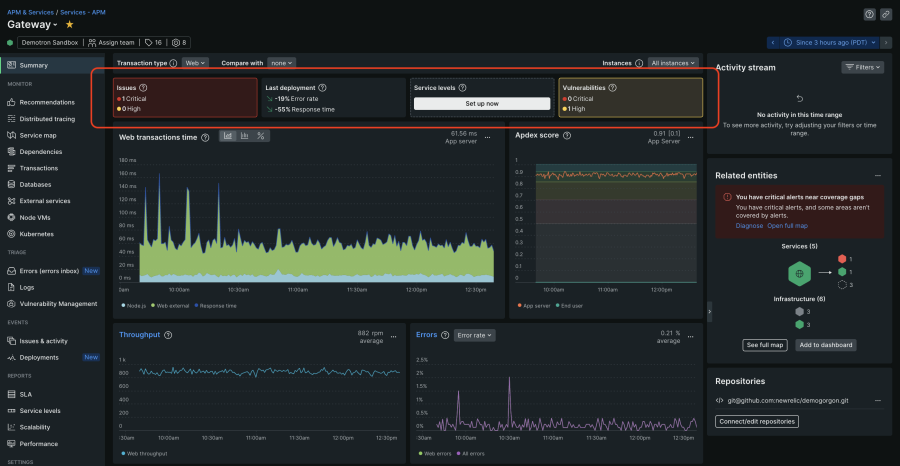Select Service map from the sidebar
Image resolution: width=900 pixels, height=466 pixels.
pos(38,135)
